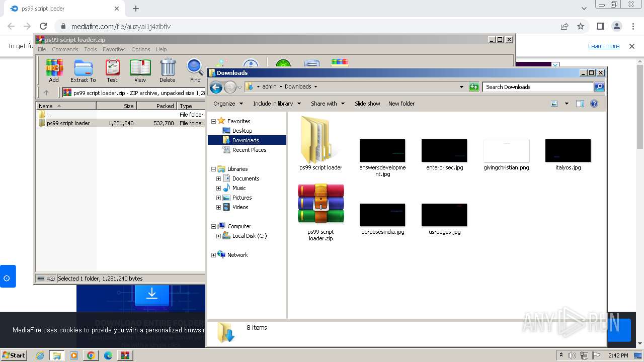
Task: Open WinRAR Help menu
Action: point(161,49)
